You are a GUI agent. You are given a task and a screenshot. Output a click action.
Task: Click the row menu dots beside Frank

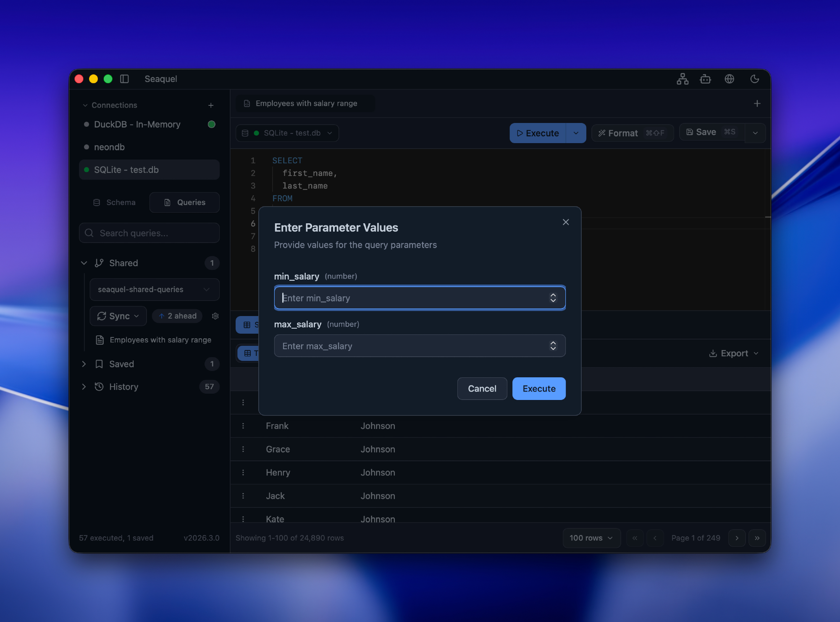pyautogui.click(x=243, y=426)
